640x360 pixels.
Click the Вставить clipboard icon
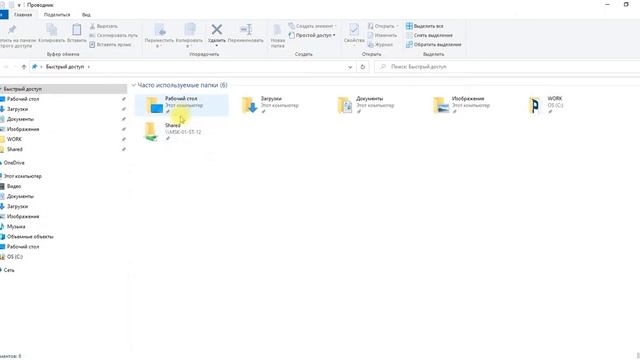pos(76,30)
